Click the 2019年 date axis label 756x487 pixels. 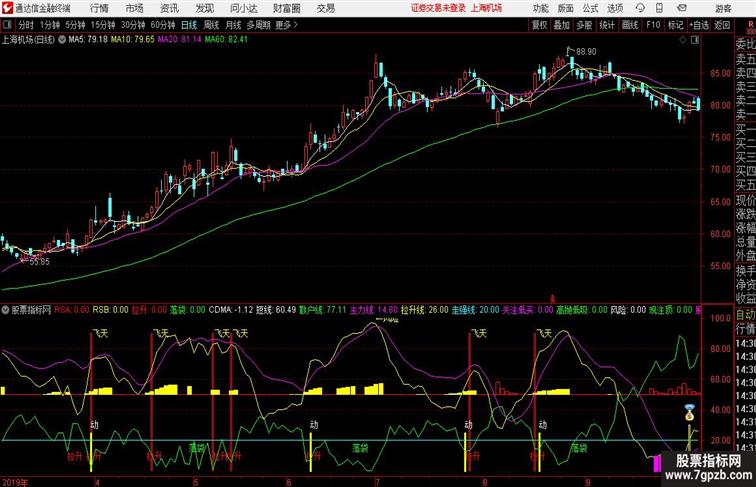[x=14, y=482]
